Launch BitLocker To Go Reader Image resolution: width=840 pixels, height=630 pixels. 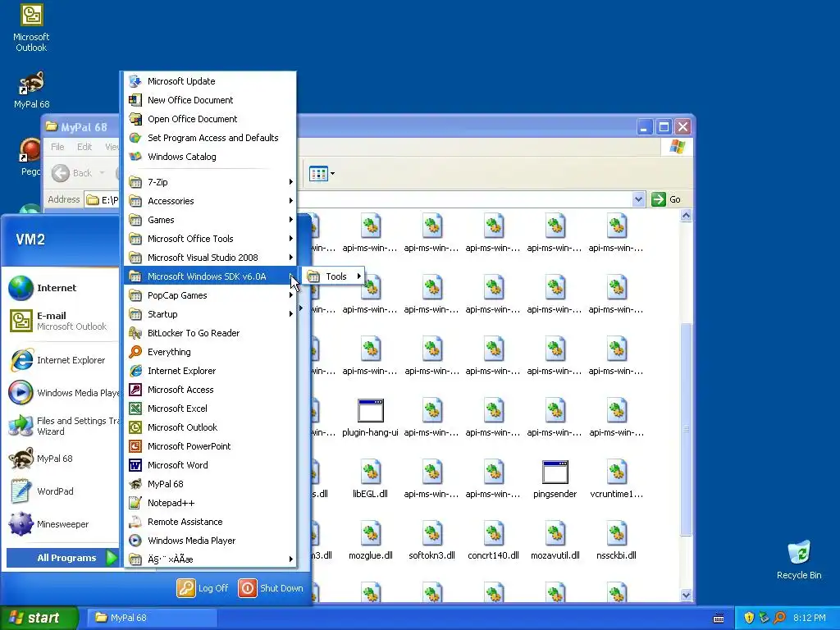(210, 333)
